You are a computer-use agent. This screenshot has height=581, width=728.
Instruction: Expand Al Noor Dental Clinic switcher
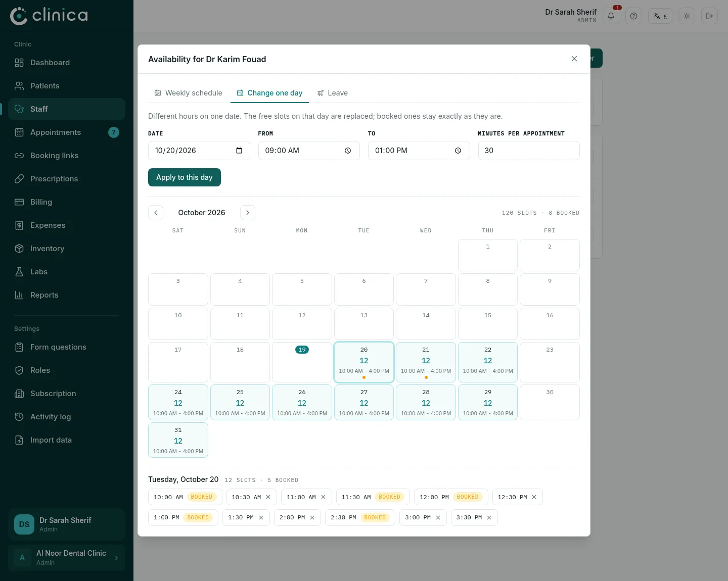[67, 558]
